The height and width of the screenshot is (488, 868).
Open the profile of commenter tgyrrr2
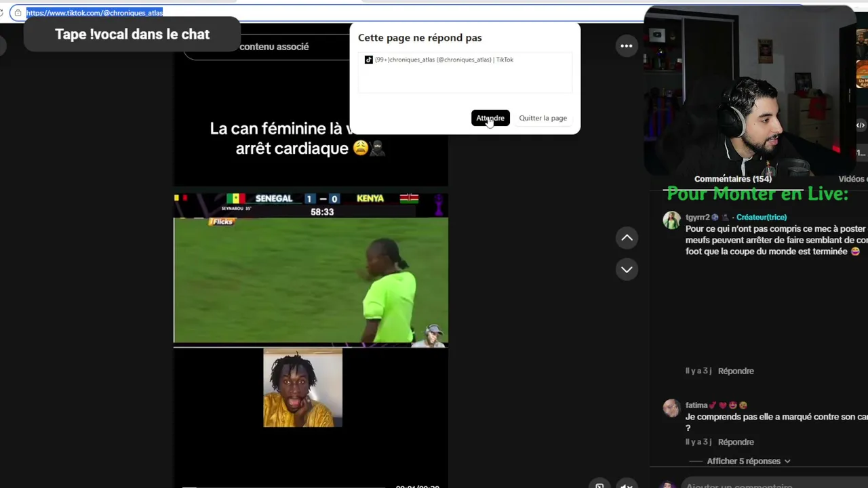pos(698,218)
